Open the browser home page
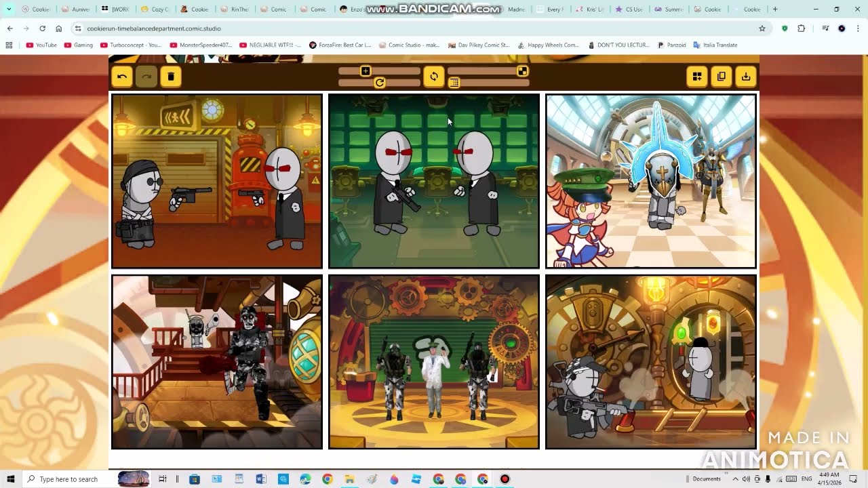 pyautogui.click(x=58, y=28)
